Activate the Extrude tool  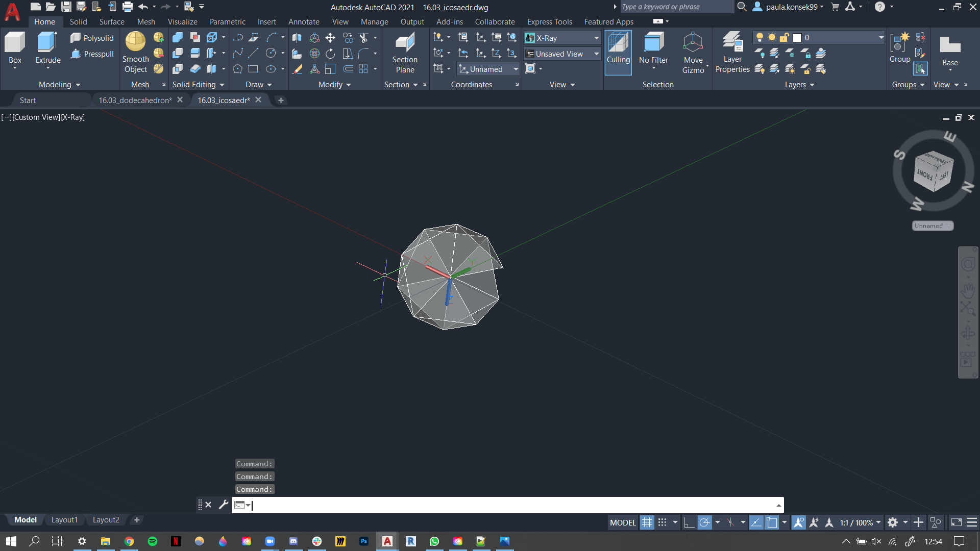[x=47, y=47]
